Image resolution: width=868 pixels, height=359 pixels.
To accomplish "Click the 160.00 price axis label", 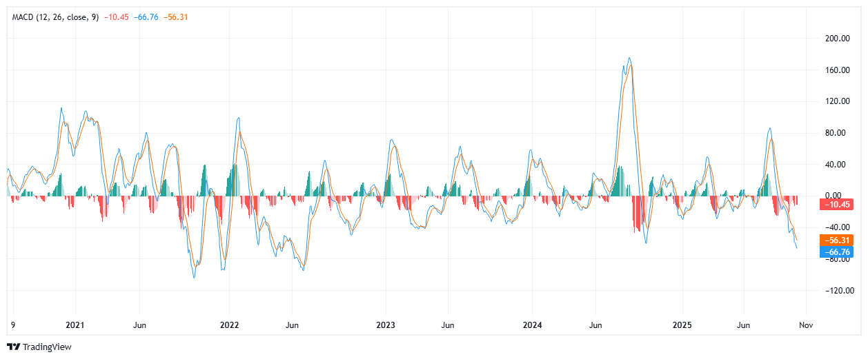I will coord(837,70).
